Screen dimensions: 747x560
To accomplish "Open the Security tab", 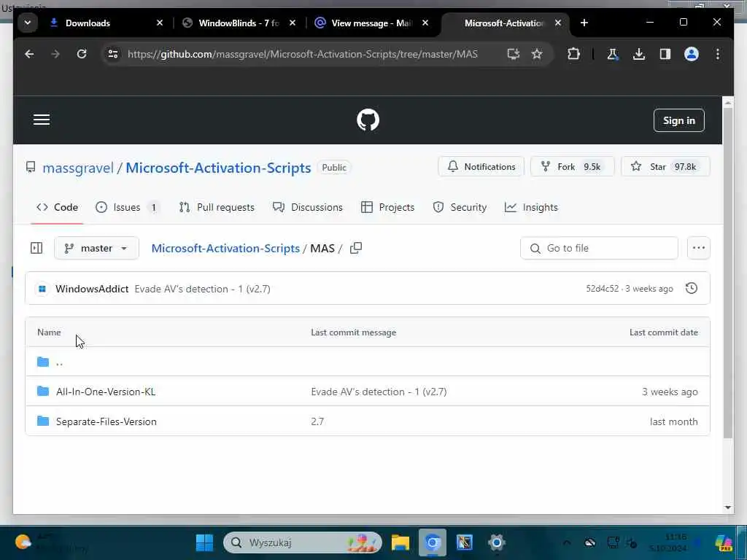I will pos(460,208).
